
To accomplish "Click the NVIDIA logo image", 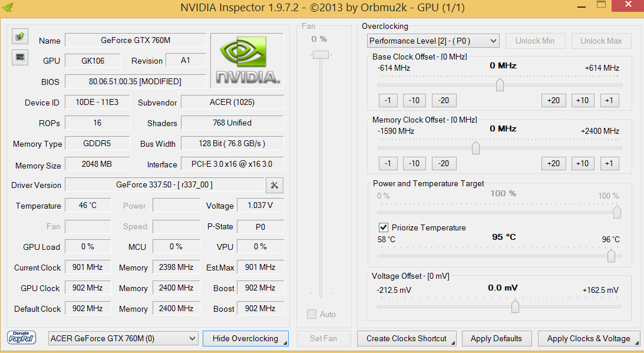I will (247, 61).
